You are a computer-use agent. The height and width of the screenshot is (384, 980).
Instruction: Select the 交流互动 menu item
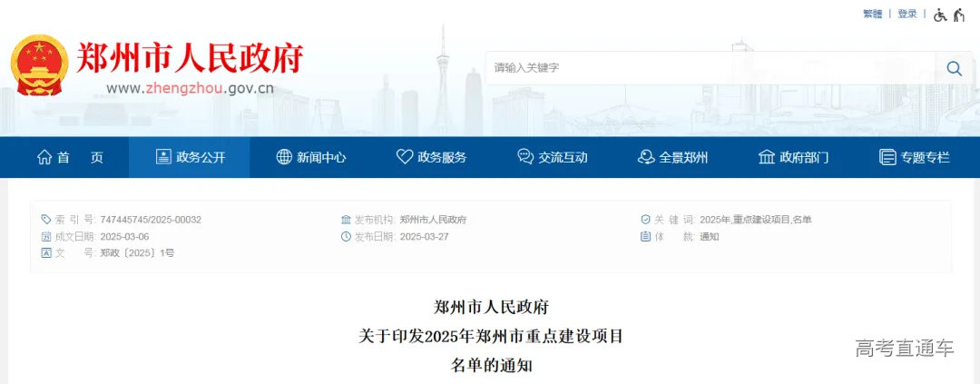tap(553, 157)
